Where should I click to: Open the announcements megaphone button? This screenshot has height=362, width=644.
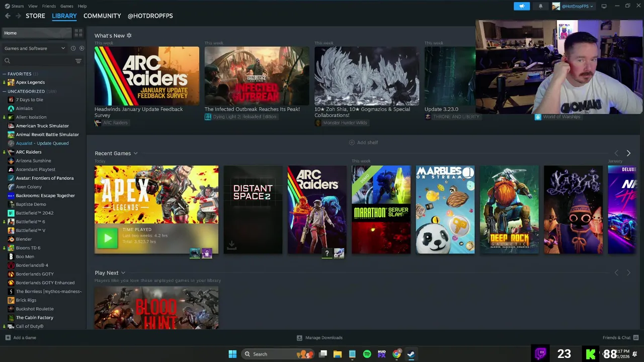click(x=522, y=6)
